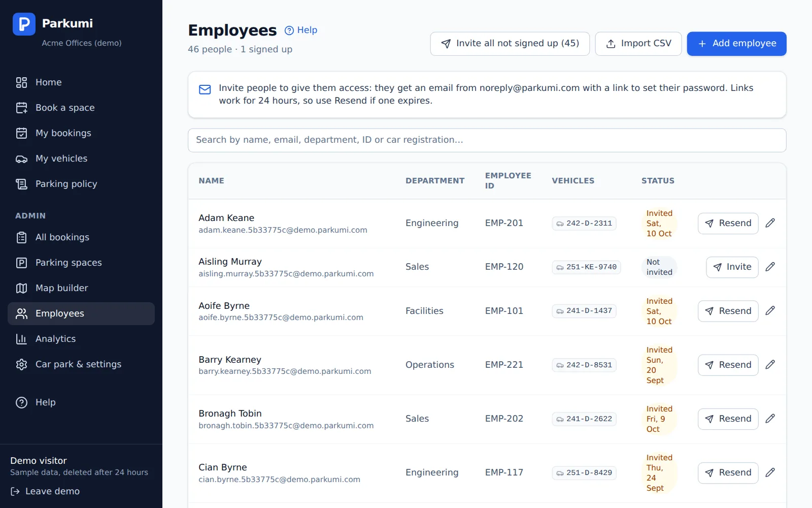The width and height of the screenshot is (812, 508).
Task: Edit Adam Keane with pencil icon
Action: tap(770, 223)
